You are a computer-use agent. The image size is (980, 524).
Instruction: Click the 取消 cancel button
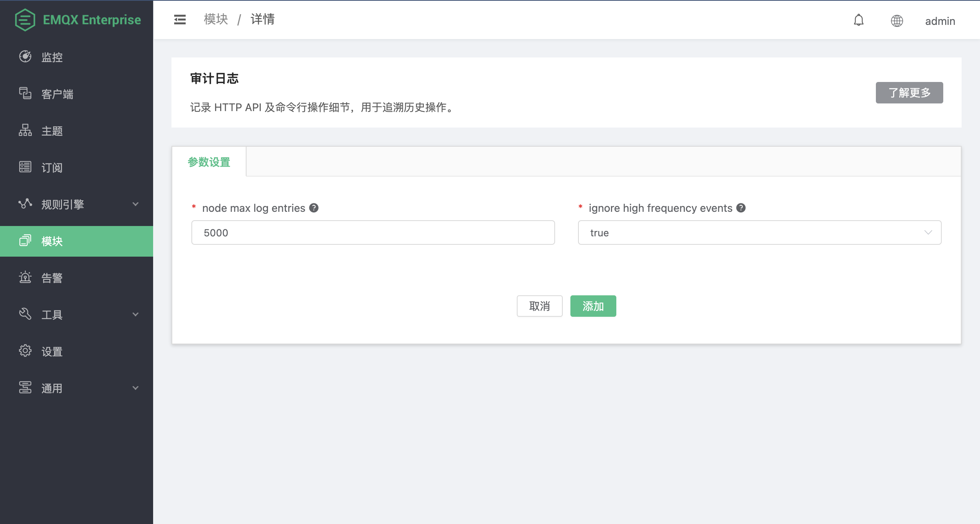tap(539, 306)
